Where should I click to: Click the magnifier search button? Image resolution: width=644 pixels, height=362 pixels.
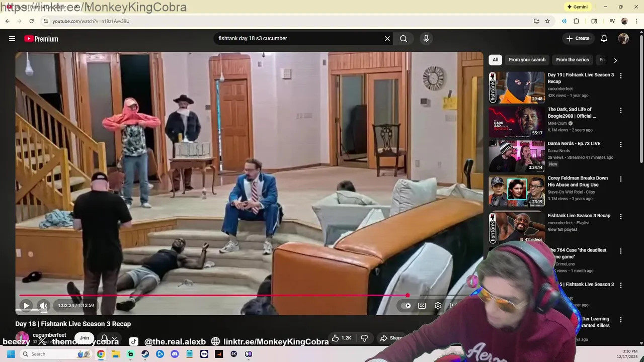click(x=404, y=39)
